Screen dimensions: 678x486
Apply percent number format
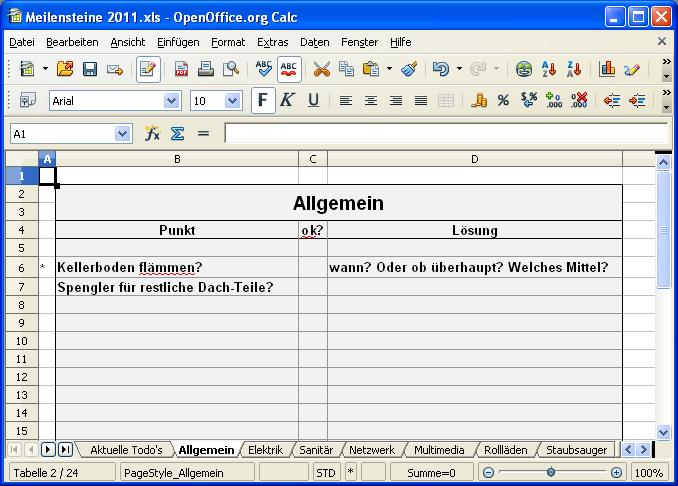tap(503, 100)
